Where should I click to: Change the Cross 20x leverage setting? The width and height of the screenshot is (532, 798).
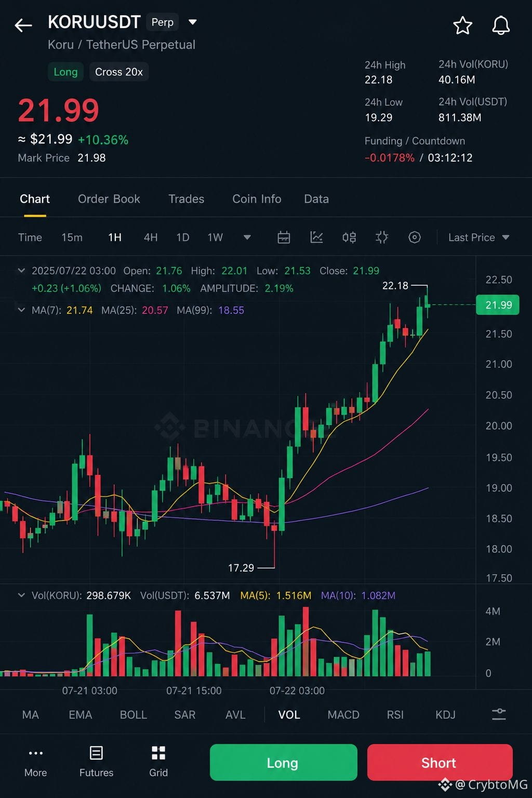pos(119,72)
